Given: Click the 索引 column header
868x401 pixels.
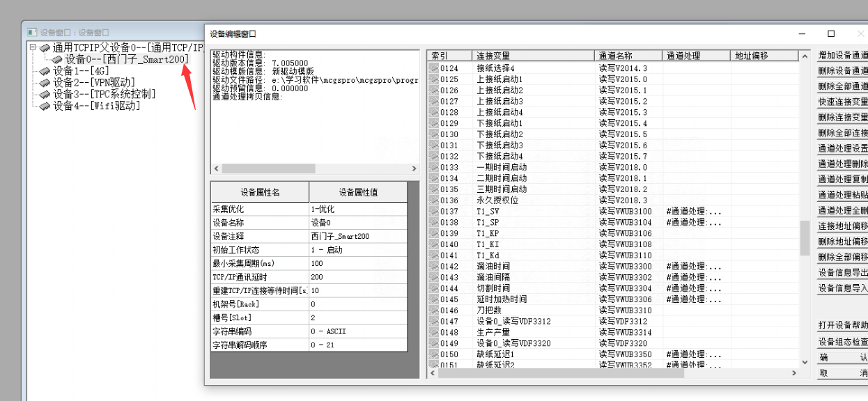Looking at the screenshot, I should pyautogui.click(x=449, y=56).
